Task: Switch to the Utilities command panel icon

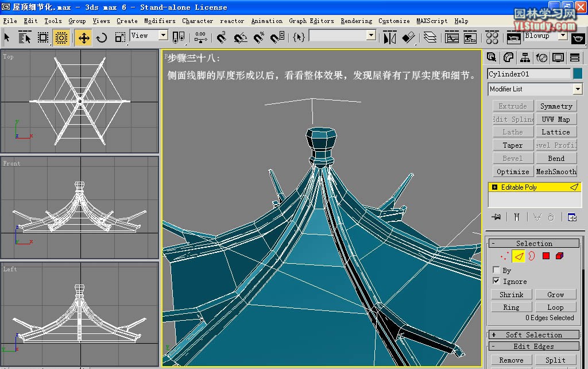Action: click(x=575, y=57)
